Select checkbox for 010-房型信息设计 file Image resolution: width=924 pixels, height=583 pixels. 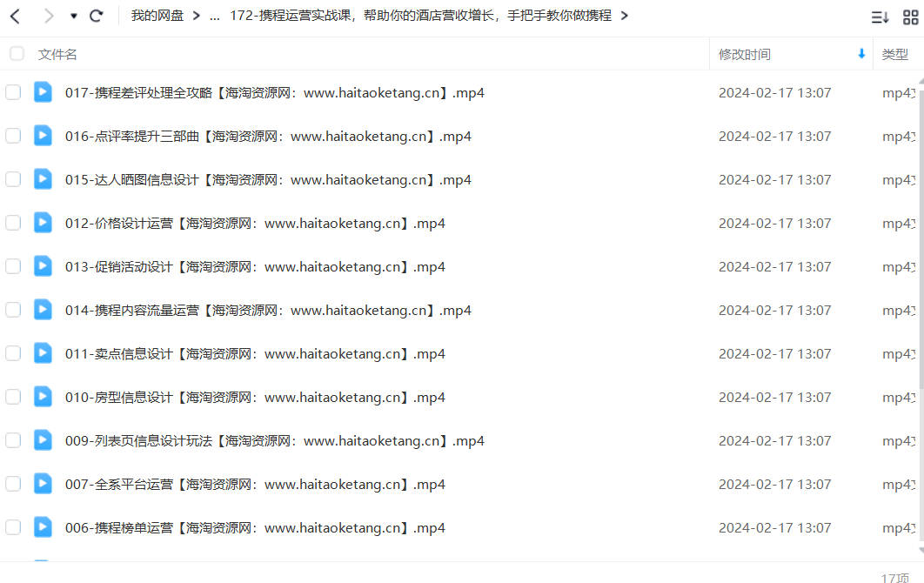point(13,397)
